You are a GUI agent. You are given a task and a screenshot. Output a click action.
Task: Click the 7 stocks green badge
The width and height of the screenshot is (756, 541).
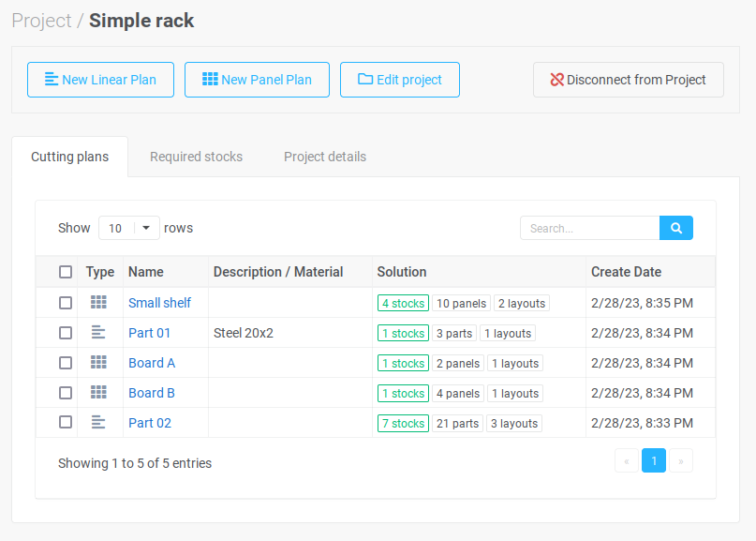pyautogui.click(x=403, y=423)
